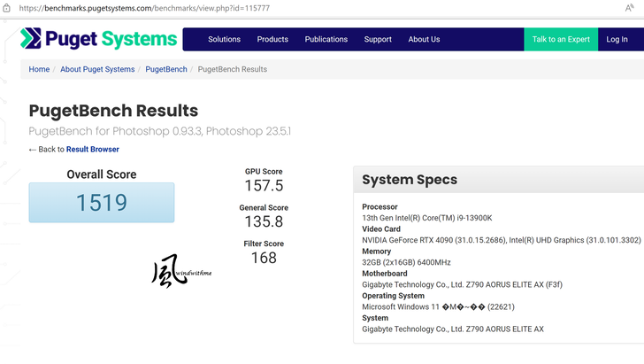The height and width of the screenshot is (364, 644).
Task: Click PugetBench Results breadcrumb item
Action: pyautogui.click(x=232, y=69)
